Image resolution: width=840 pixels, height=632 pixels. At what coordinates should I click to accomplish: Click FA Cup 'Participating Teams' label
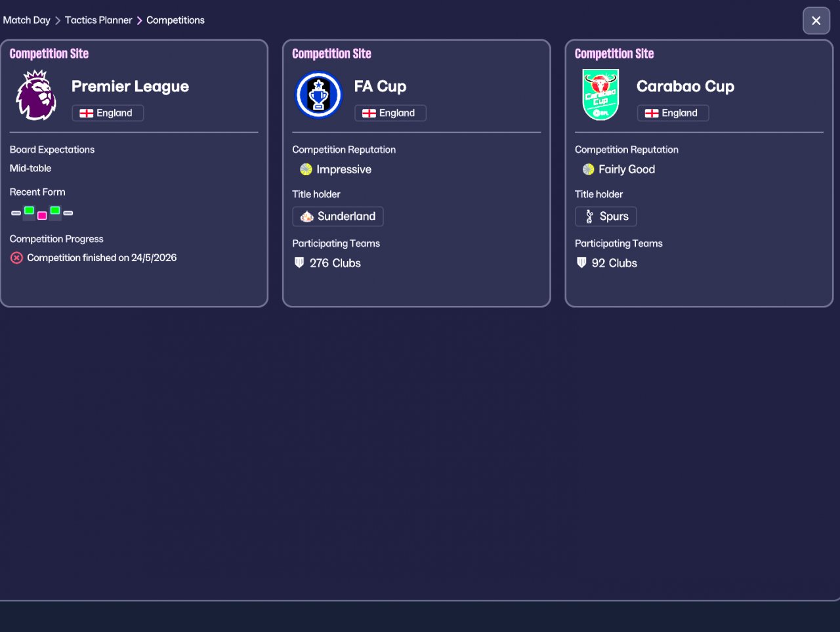336,243
